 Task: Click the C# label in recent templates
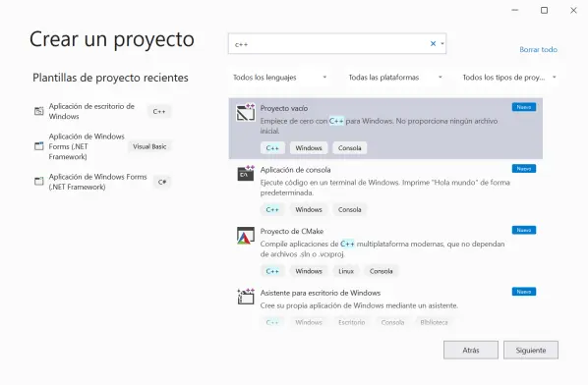coord(162,182)
